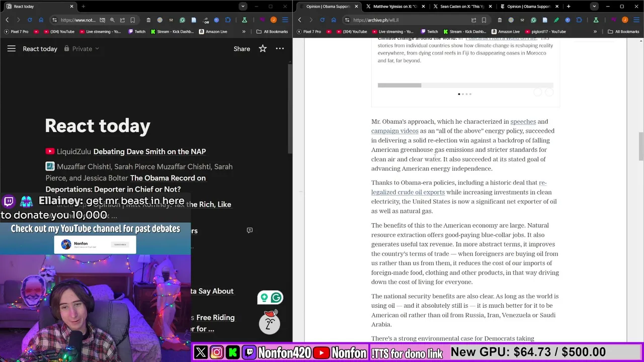
Task: Open extensions puzzle icon in right window
Action: coord(579,20)
